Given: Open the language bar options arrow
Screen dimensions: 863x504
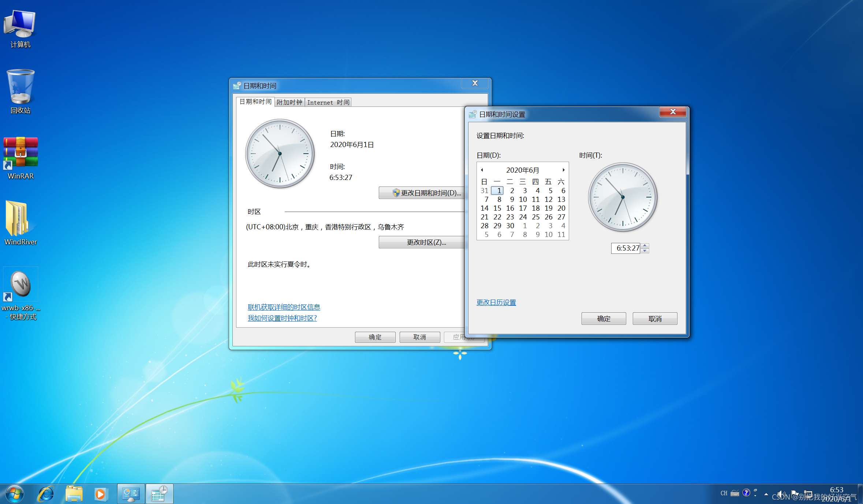Looking at the screenshot, I should 755,496.
